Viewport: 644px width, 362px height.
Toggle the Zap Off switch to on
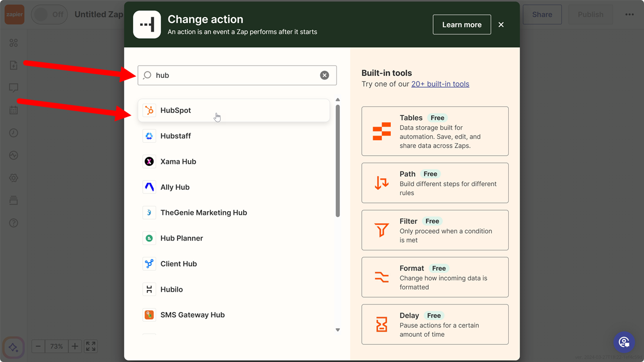pos(49,15)
